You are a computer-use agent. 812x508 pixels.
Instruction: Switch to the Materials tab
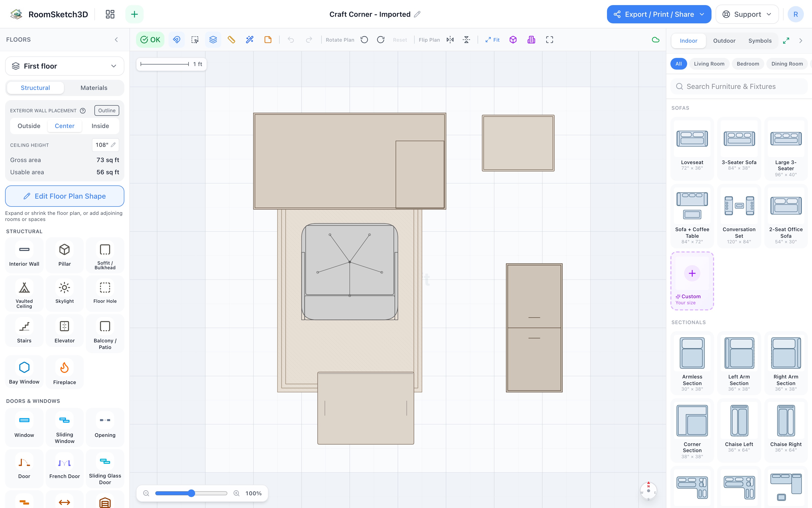[94, 88]
